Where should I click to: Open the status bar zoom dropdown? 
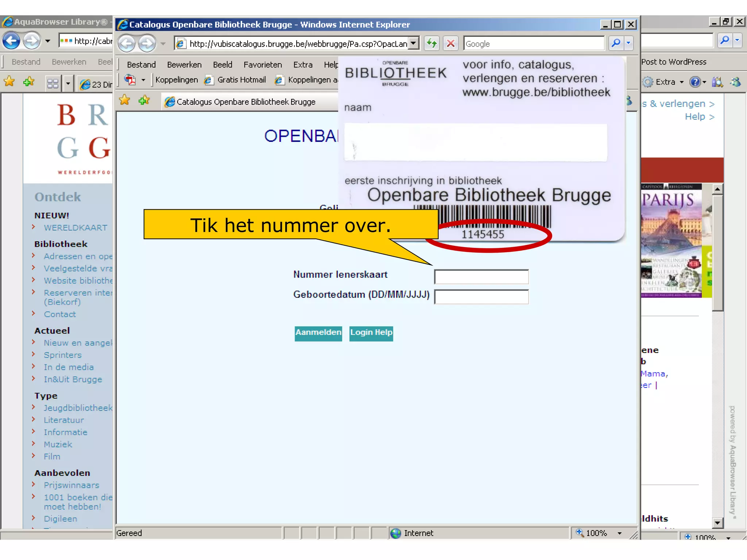(x=619, y=533)
